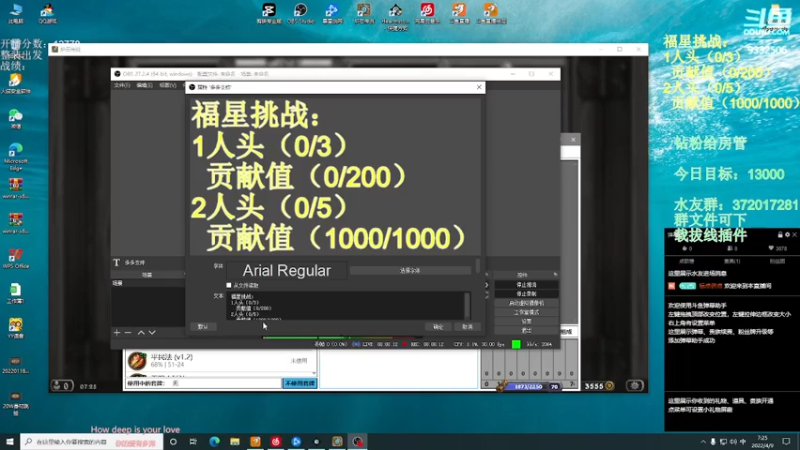
Task: Open the QQ游戏 desktop shortcut
Action: pos(47,13)
